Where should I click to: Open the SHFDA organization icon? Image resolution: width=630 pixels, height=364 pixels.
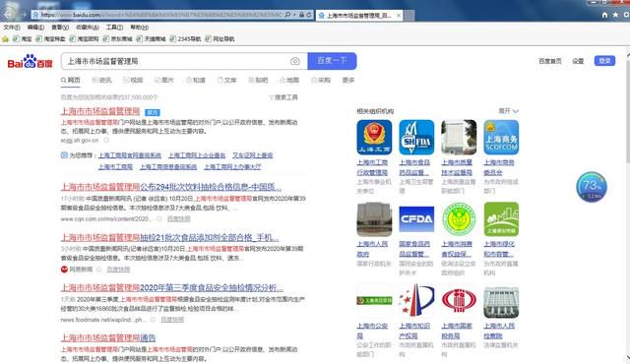416,138
